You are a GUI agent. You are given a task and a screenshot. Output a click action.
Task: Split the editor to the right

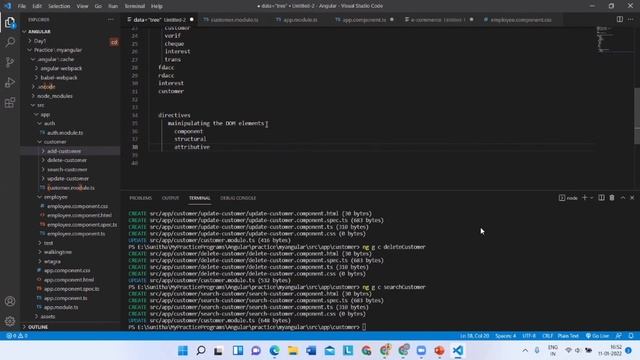(620, 20)
